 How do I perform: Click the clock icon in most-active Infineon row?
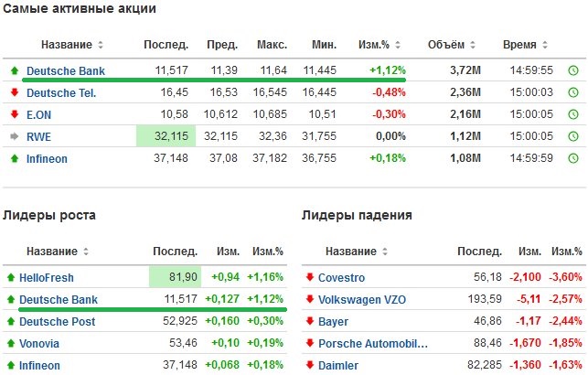tap(573, 158)
